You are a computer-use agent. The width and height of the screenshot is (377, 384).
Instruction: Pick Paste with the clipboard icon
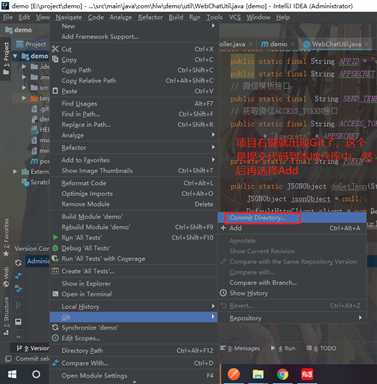[x=133, y=91]
